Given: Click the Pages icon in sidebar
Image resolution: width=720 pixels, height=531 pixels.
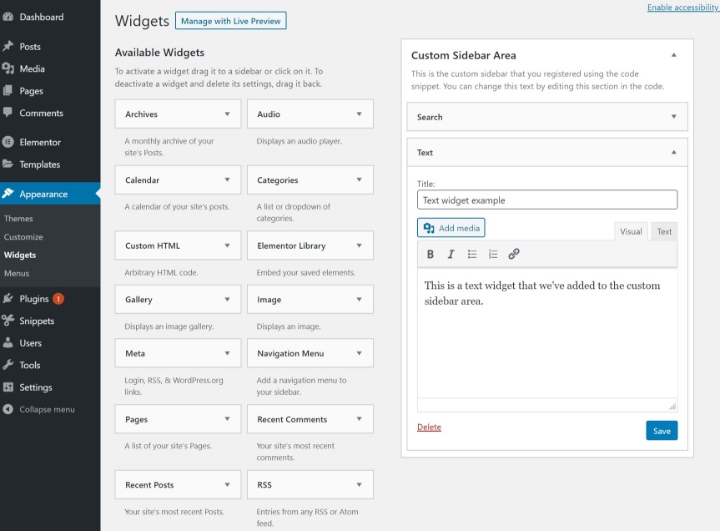Looking at the screenshot, I should 7,90.
